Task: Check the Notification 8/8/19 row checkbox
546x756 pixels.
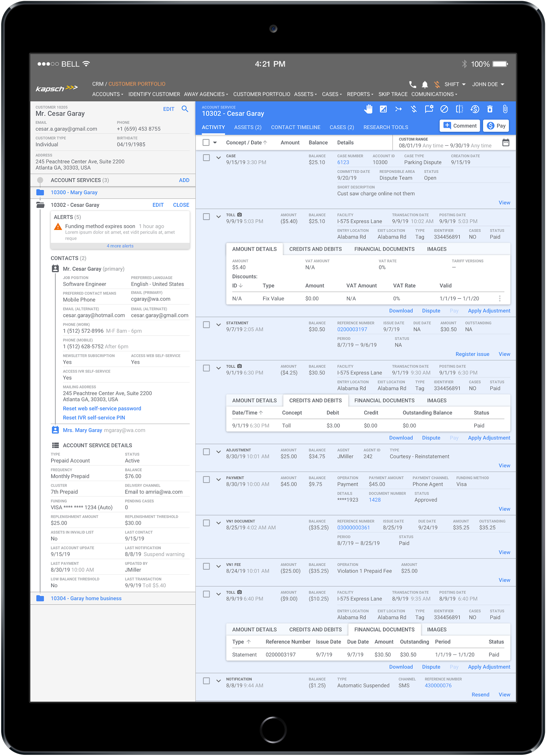Action: pos(206,681)
